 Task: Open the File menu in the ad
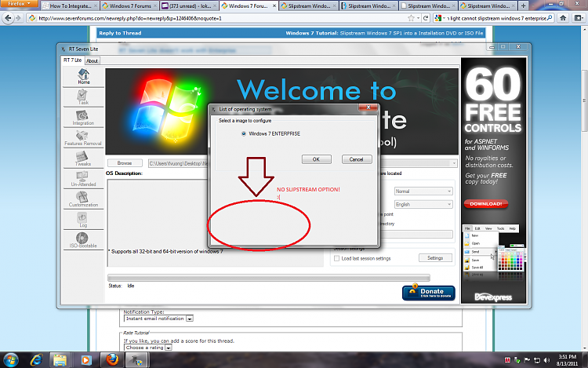click(467, 228)
